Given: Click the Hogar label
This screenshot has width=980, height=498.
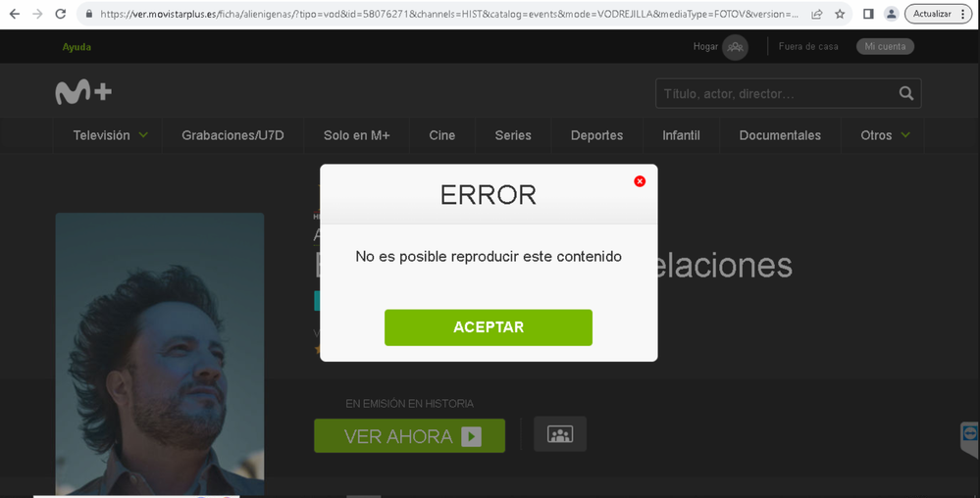Looking at the screenshot, I should coord(705,46).
